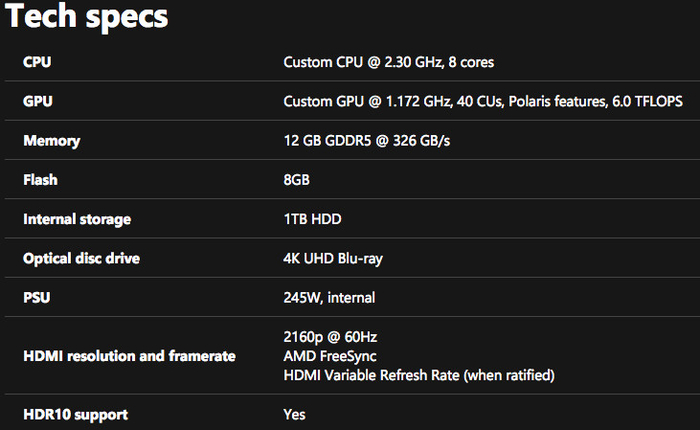700x430 pixels.
Task: Select the HDR10 support label
Action: click(75, 414)
